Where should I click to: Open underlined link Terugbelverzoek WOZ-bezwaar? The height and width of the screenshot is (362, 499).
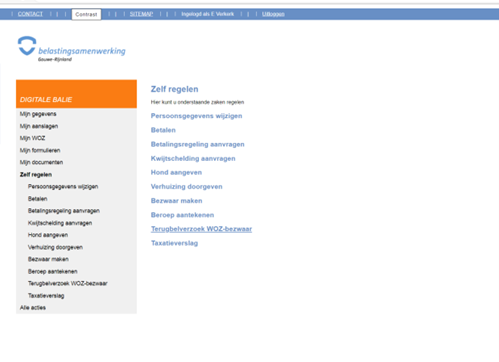pyautogui.click(x=201, y=229)
